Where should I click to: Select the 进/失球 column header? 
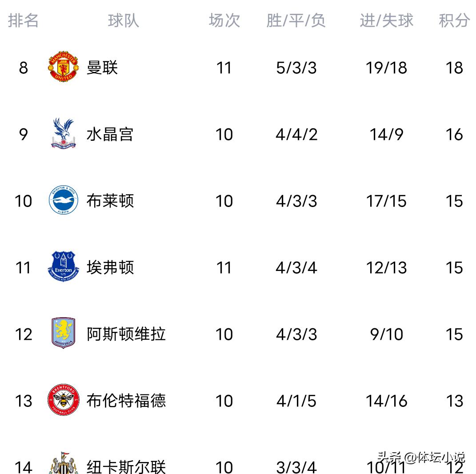pyautogui.click(x=386, y=20)
